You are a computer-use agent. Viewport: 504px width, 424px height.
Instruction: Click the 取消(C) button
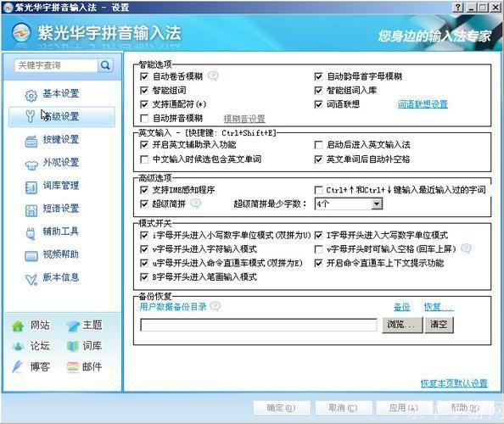(344, 408)
